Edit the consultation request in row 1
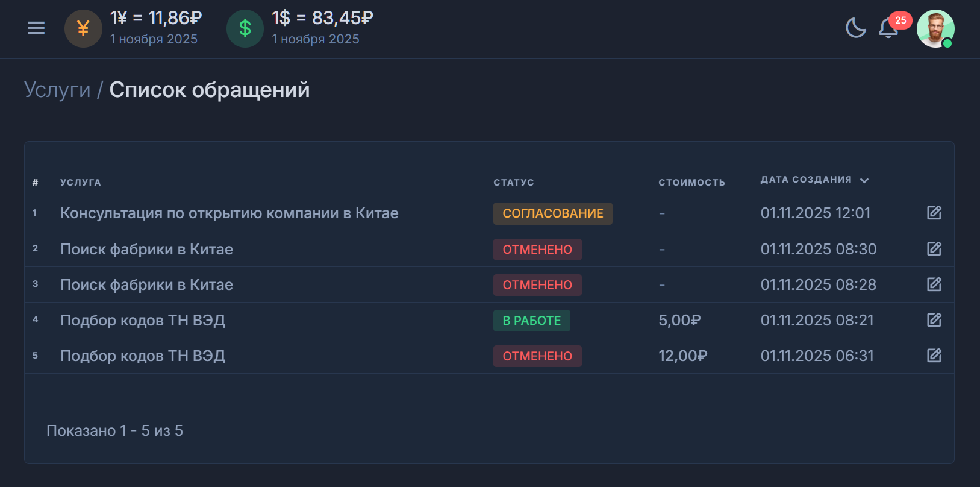Image resolution: width=980 pixels, height=487 pixels. point(934,213)
